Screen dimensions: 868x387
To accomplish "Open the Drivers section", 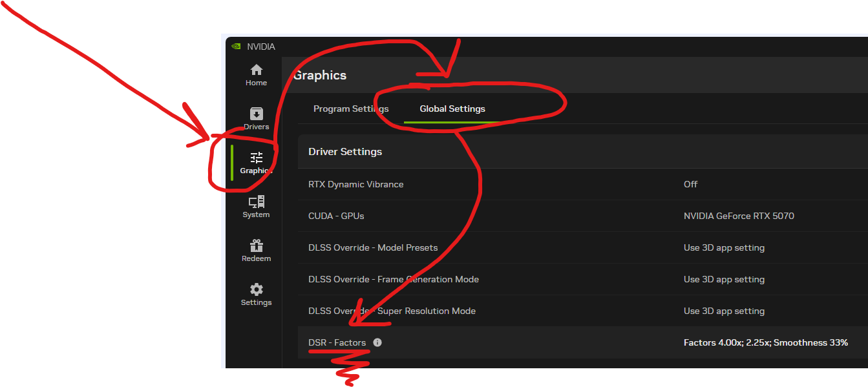I will pyautogui.click(x=256, y=119).
